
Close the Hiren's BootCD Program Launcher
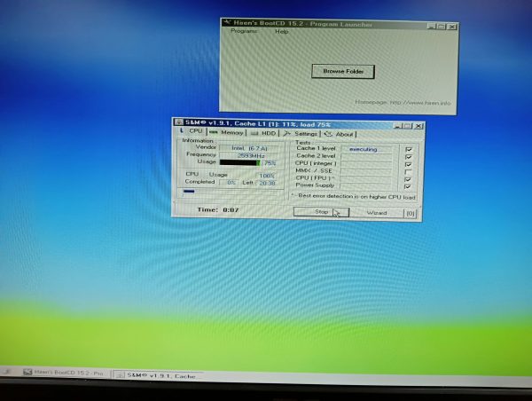point(451,28)
